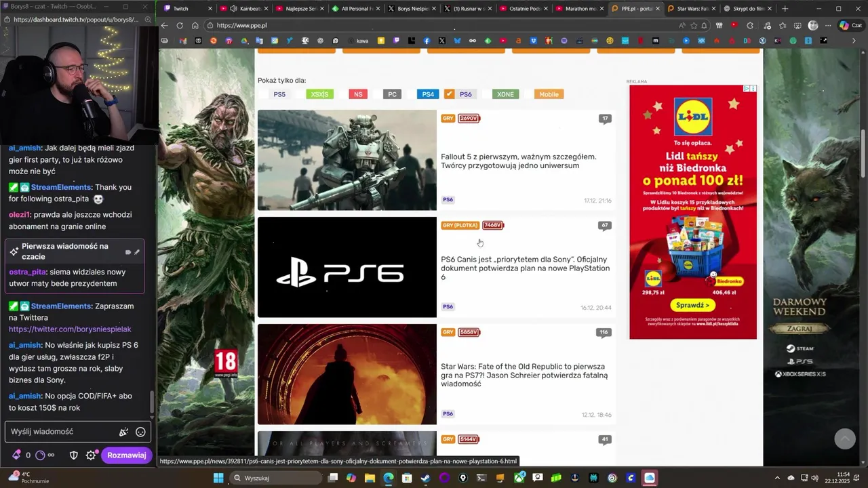Open channel points icon with infinity value
This screenshot has width=868, height=488.
click(45, 455)
